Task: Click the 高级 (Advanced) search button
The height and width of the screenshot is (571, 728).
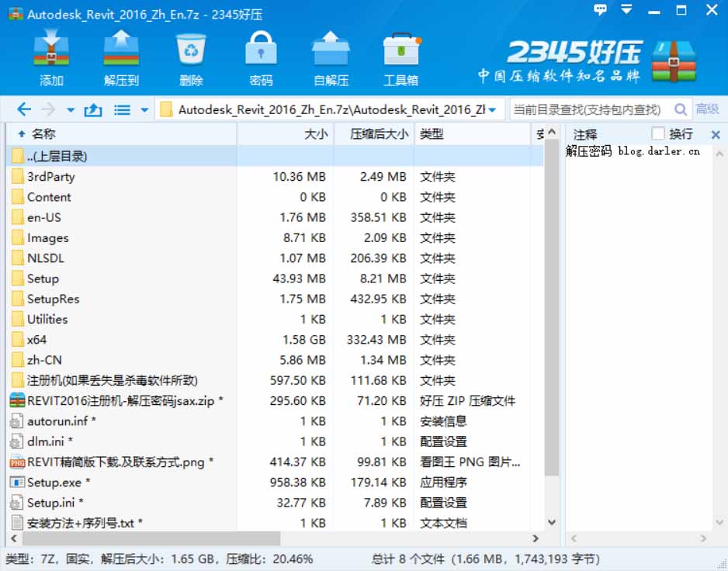Action: 707,109
